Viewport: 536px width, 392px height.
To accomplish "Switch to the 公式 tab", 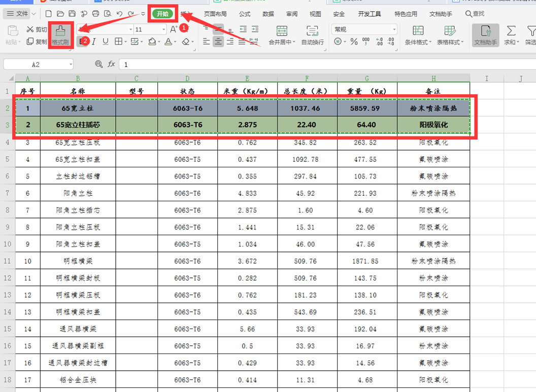I will (245, 14).
